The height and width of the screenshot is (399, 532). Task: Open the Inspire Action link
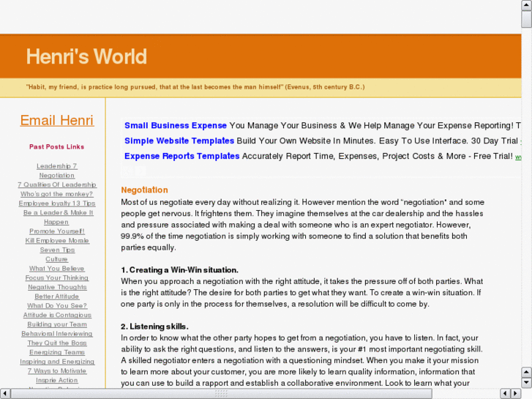tap(56, 380)
